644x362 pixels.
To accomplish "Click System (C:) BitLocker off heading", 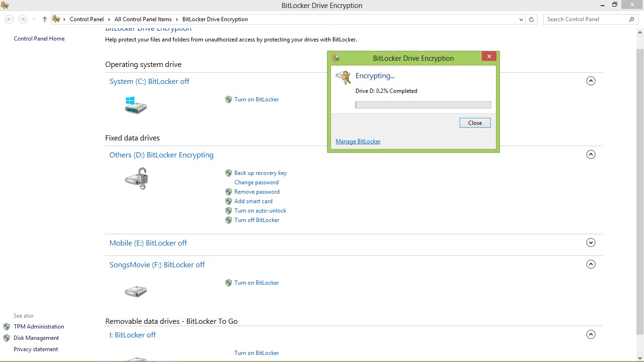I will pyautogui.click(x=149, y=82).
